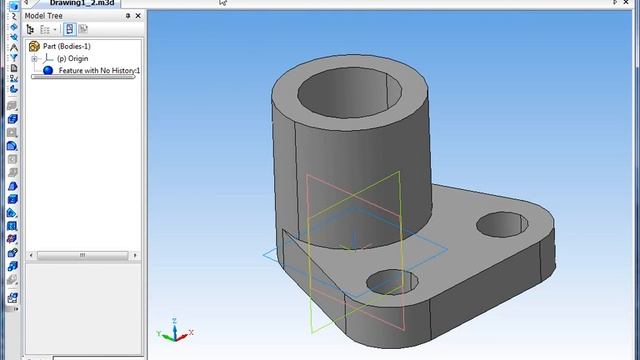Select the compass-shaped measurement tool icon
This screenshot has width=640, height=360.
(x=13, y=47)
